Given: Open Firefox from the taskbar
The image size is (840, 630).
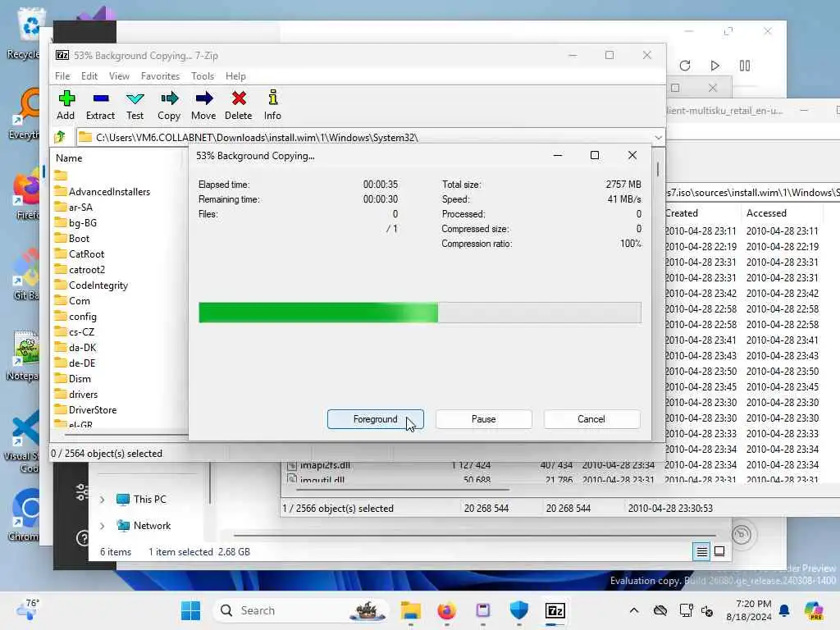Looking at the screenshot, I should coord(446,610).
